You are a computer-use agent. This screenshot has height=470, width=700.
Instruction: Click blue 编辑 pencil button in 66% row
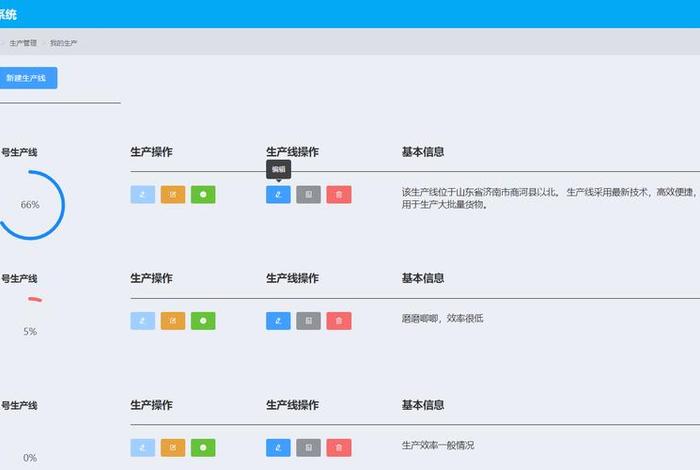click(278, 195)
